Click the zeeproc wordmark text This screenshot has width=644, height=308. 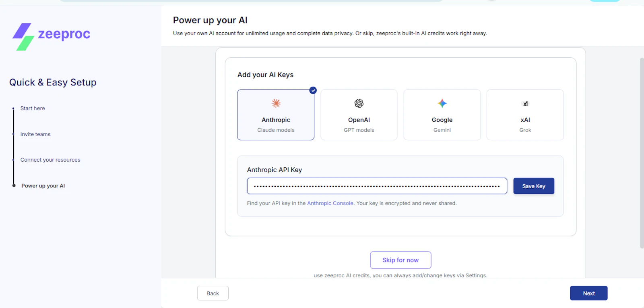(x=64, y=35)
